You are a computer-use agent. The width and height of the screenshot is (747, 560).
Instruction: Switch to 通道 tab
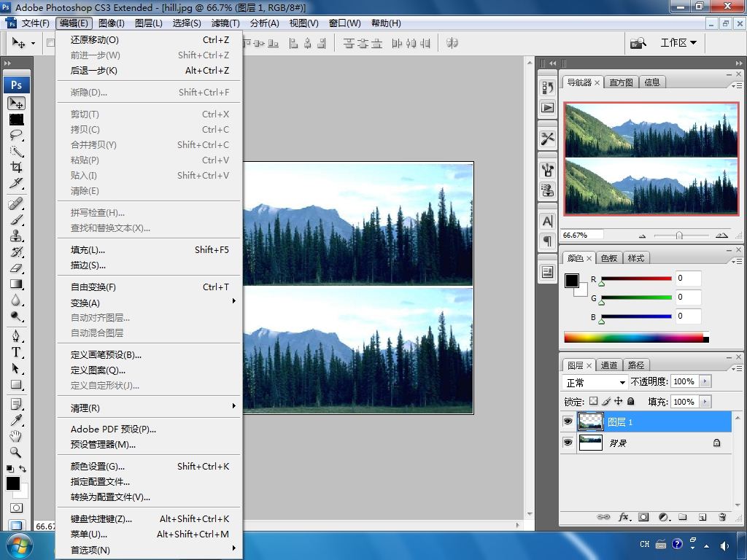click(x=609, y=365)
